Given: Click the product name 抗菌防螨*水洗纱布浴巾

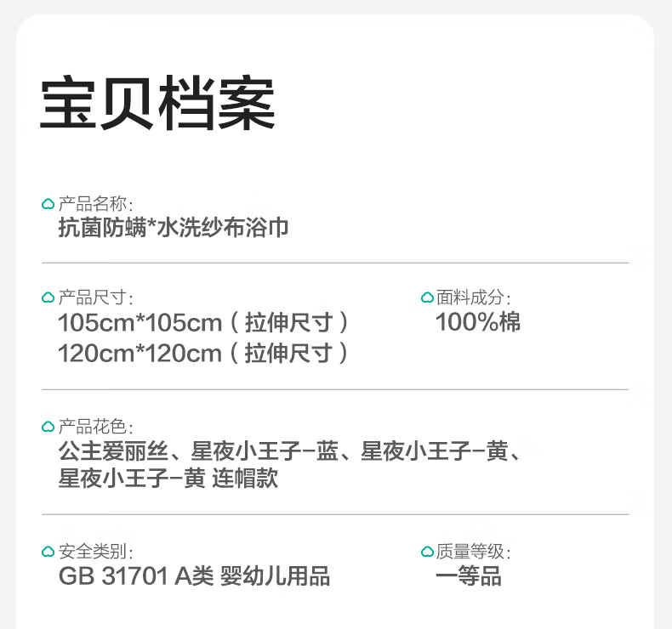Looking at the screenshot, I should click(x=174, y=229).
